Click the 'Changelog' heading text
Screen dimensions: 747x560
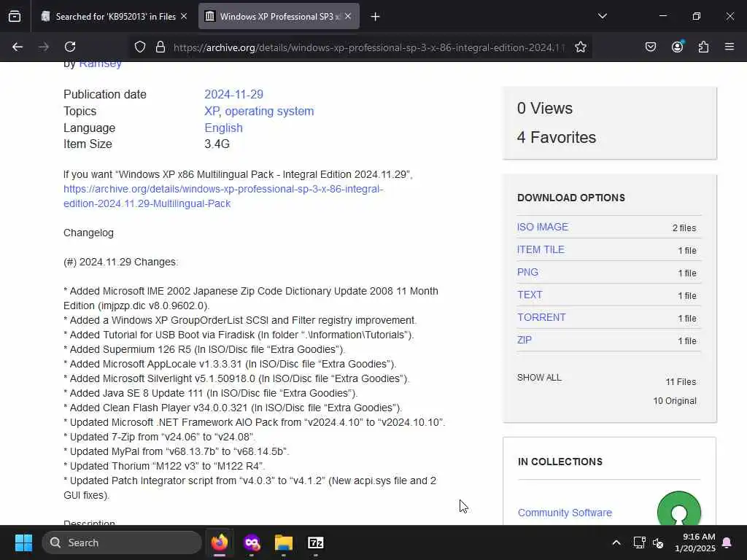point(88,233)
